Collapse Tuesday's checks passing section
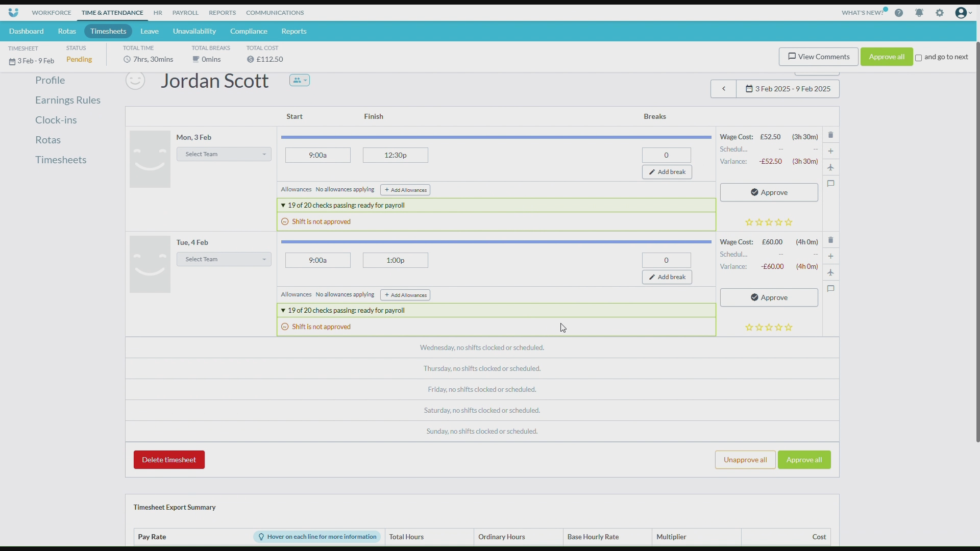This screenshot has width=980, height=551. click(283, 310)
